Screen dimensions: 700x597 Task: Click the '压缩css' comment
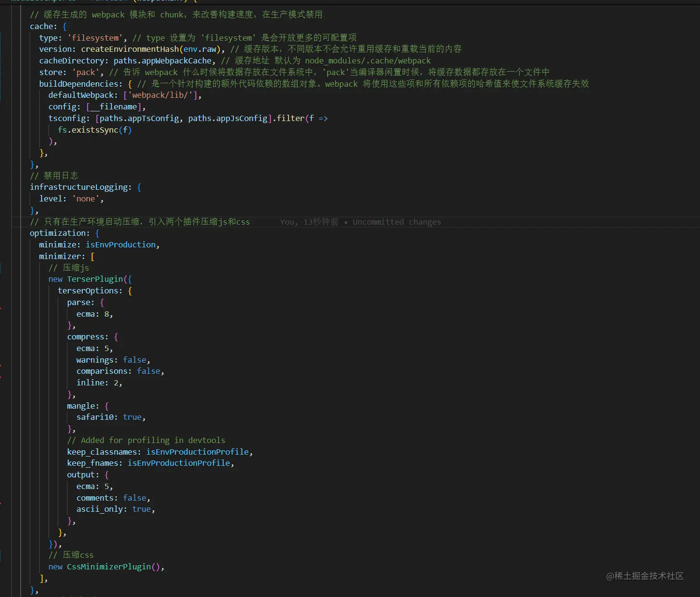[71, 555]
